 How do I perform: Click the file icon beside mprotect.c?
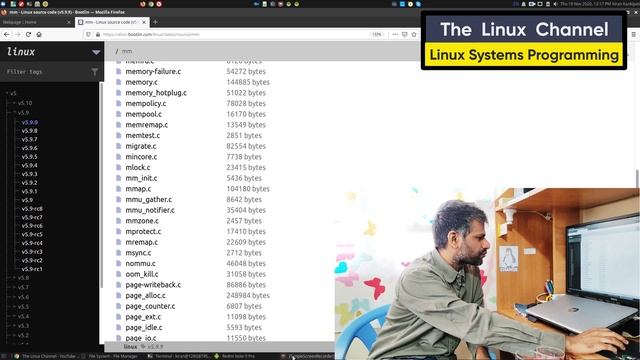tap(119, 231)
